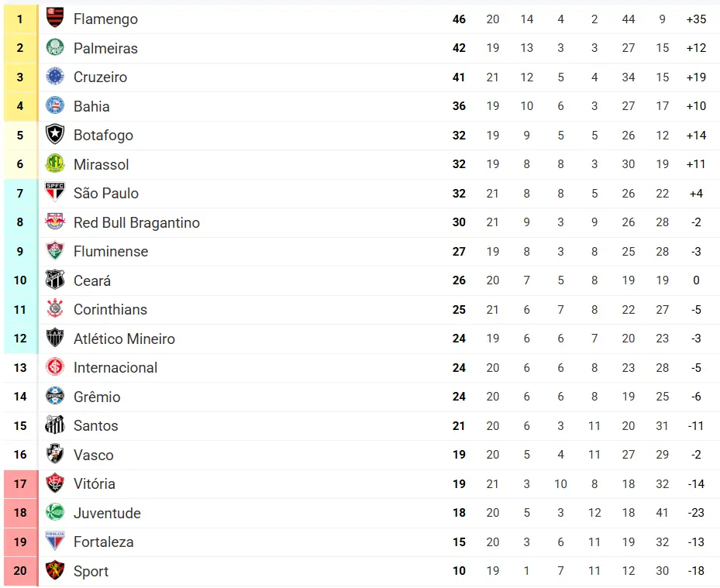Click the Cruzeiro club crest icon

pyautogui.click(x=55, y=77)
